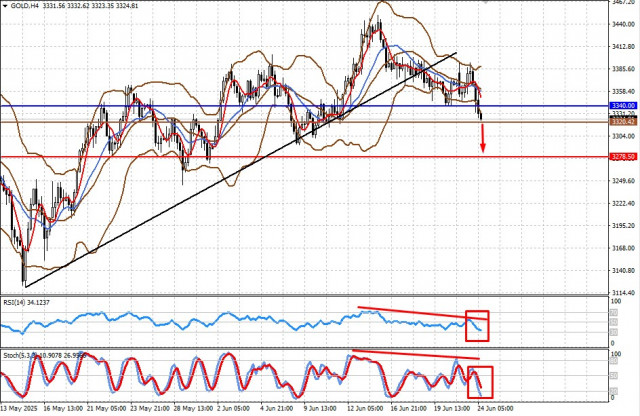Click the 28 May 13:00 time label
Viewport: 640px width, 416px height.
pos(193,408)
